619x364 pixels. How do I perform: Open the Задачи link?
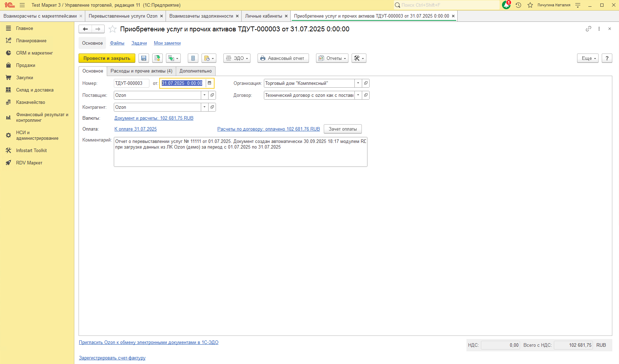[139, 43]
